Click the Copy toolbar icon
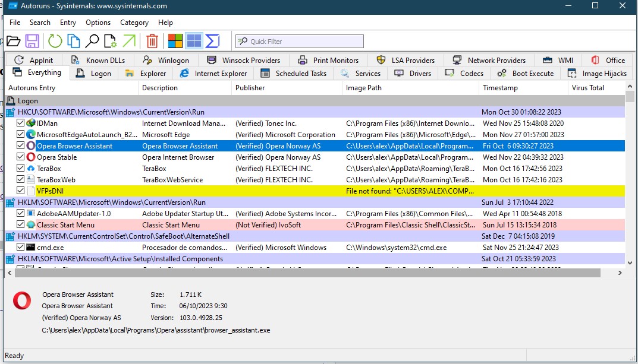This screenshot has width=638, height=364. tap(73, 41)
